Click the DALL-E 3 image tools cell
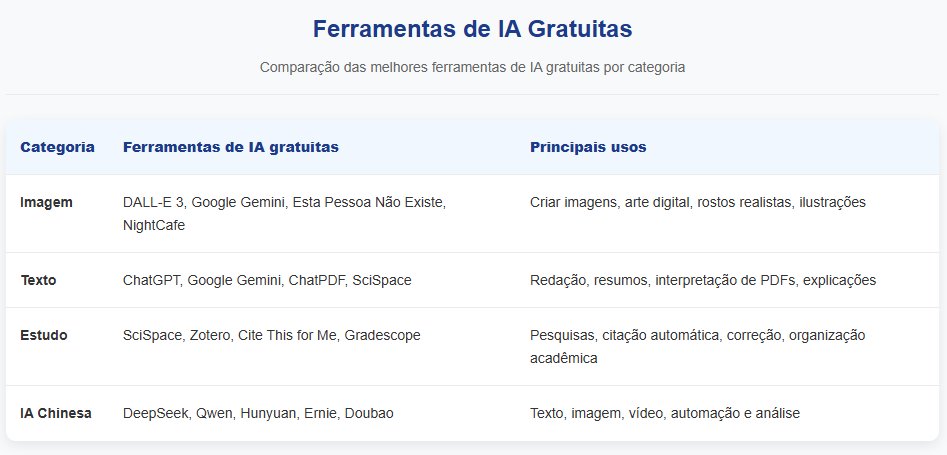The height and width of the screenshot is (455, 947). [284, 213]
